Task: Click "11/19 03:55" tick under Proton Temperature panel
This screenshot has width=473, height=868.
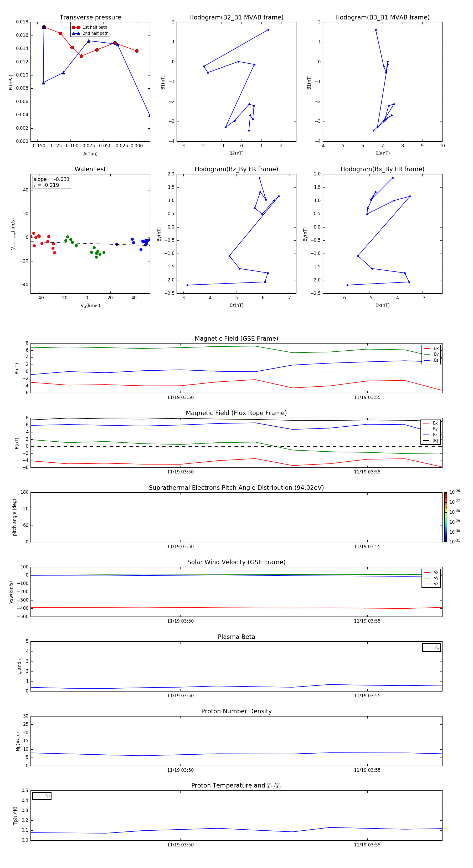Action: coord(367,845)
